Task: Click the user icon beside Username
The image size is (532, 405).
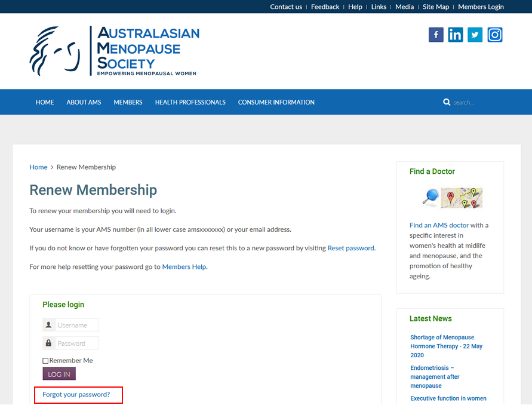Action: click(49, 325)
